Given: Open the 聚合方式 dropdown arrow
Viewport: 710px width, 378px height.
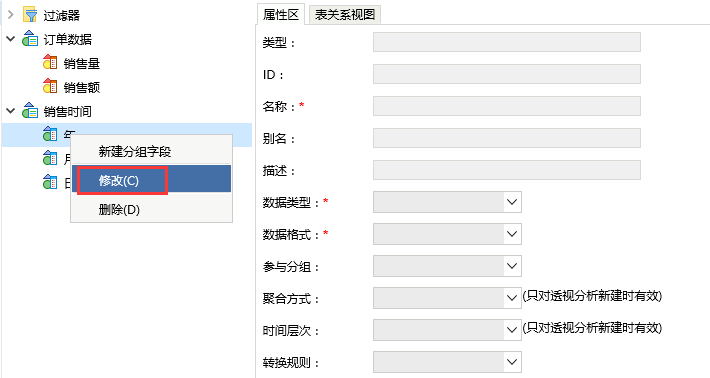Looking at the screenshot, I should (x=512, y=298).
